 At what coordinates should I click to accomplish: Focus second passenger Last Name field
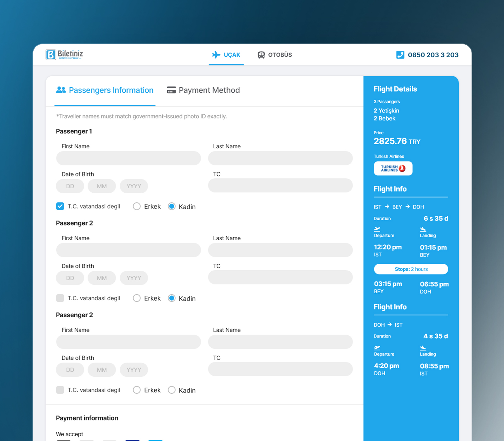coord(280,250)
